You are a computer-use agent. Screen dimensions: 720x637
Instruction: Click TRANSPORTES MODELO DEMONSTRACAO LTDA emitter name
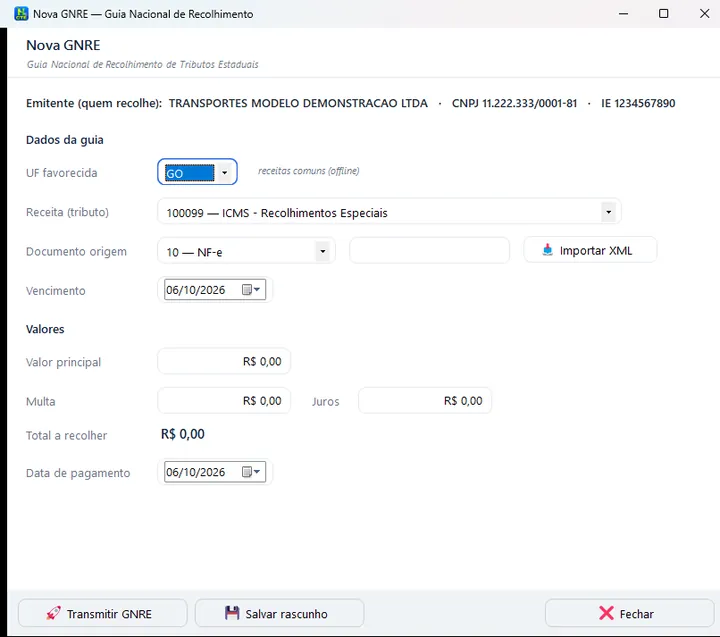(298, 103)
